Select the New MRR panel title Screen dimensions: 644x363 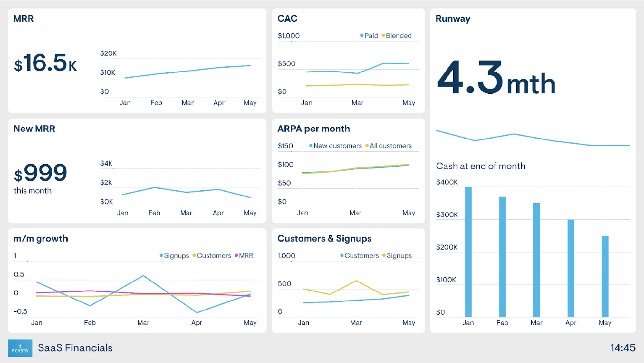[x=34, y=129]
